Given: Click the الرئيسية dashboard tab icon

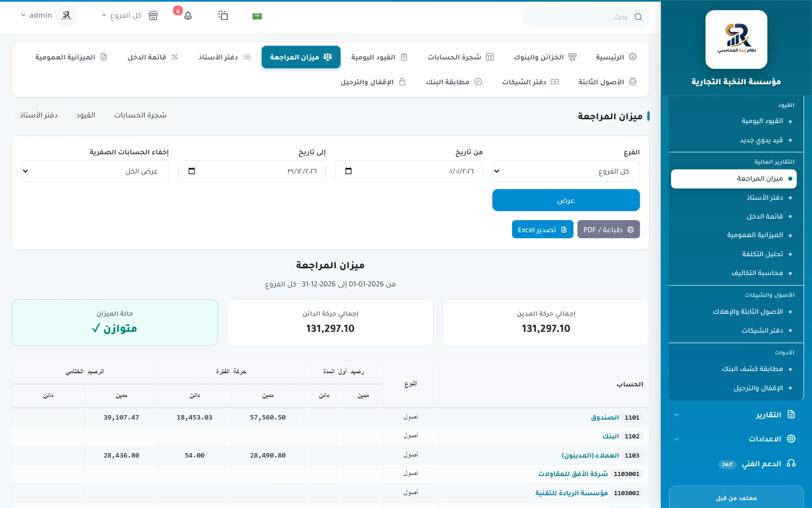Looking at the screenshot, I should (x=633, y=57).
